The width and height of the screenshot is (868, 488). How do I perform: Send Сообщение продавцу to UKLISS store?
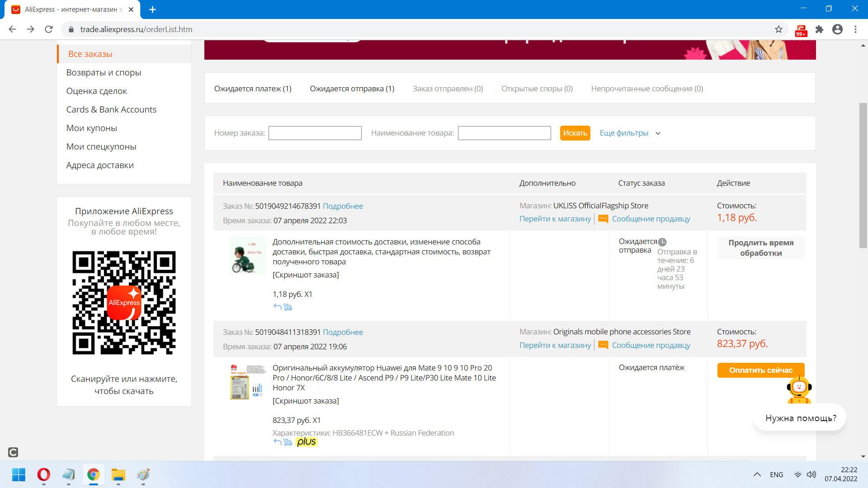(x=651, y=219)
